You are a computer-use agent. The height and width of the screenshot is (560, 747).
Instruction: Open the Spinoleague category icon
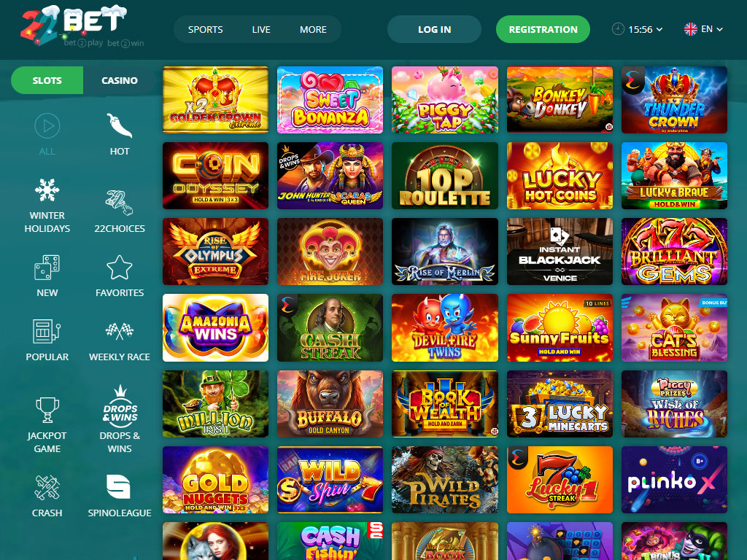coord(118,486)
